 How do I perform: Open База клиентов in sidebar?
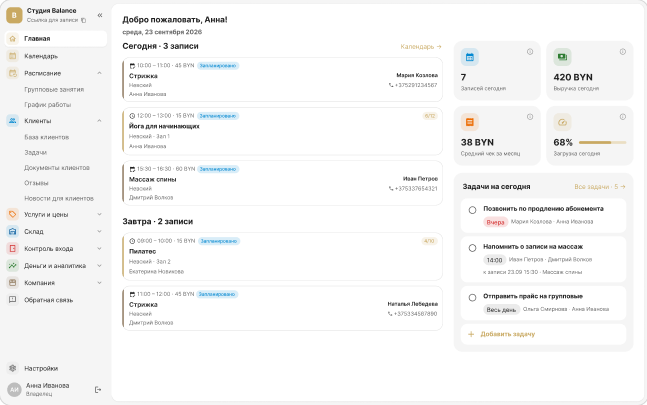point(47,137)
